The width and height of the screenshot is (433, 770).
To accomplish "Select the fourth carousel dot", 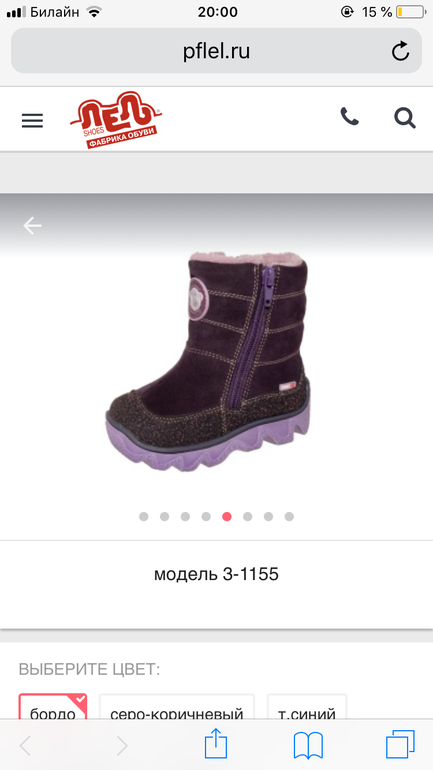I will pyautogui.click(x=206, y=517).
